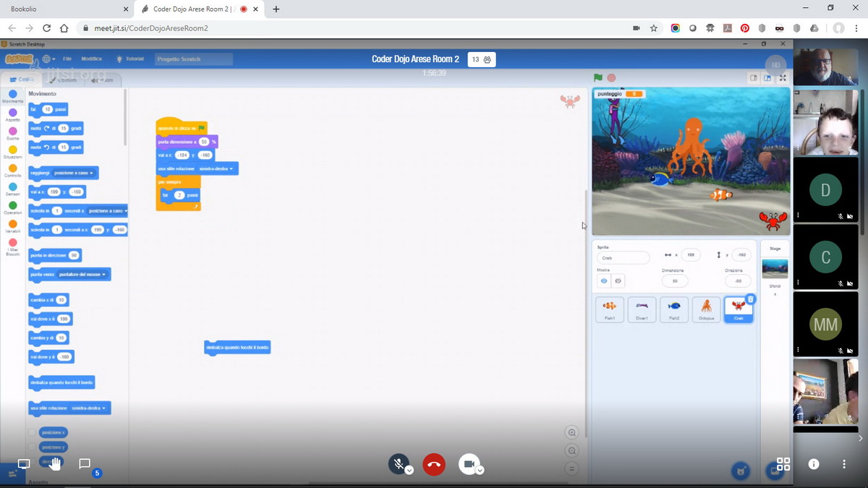The width and height of the screenshot is (868, 488).
Task: Select the Controllo block category
Action: pos(13,171)
